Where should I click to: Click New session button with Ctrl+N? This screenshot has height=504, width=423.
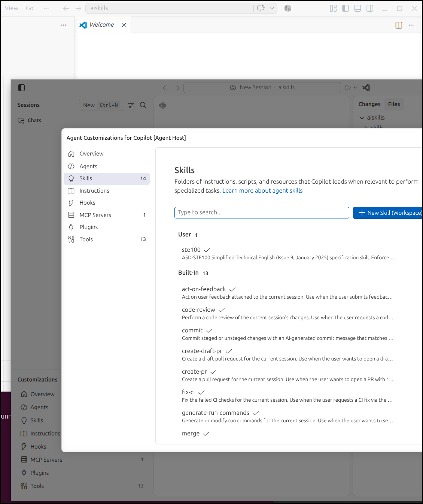pos(101,105)
